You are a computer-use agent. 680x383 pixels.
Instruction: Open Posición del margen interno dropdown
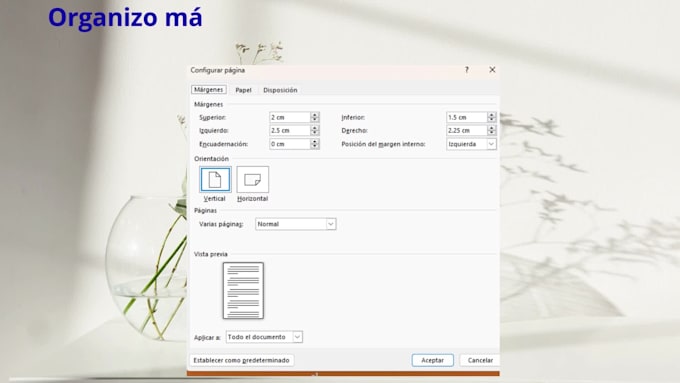coord(471,144)
